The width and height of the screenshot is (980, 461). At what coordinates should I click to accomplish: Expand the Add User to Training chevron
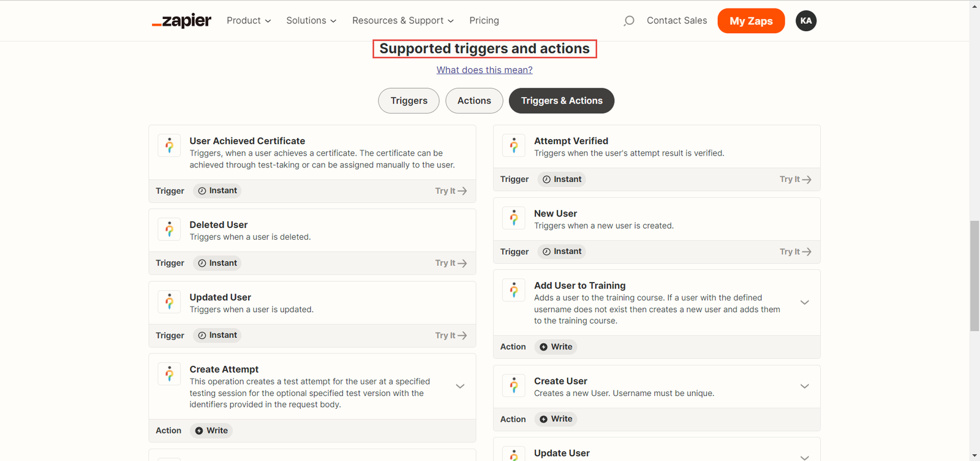coord(804,302)
